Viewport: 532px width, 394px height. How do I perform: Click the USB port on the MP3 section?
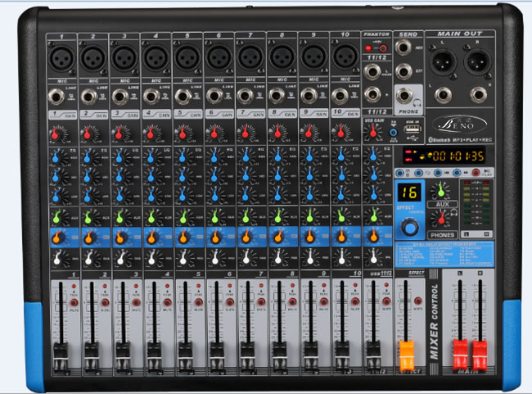tap(412, 130)
